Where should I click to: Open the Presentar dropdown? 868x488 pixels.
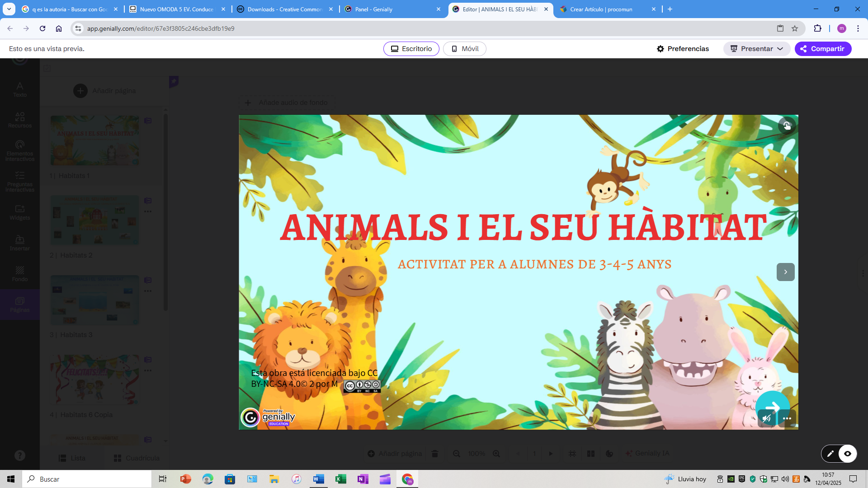click(x=756, y=48)
